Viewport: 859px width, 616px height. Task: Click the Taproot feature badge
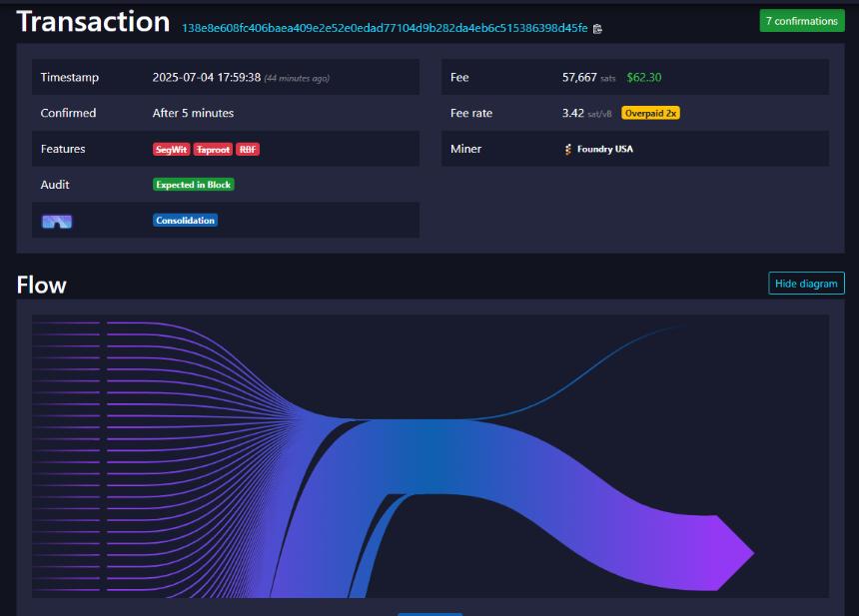pos(212,149)
